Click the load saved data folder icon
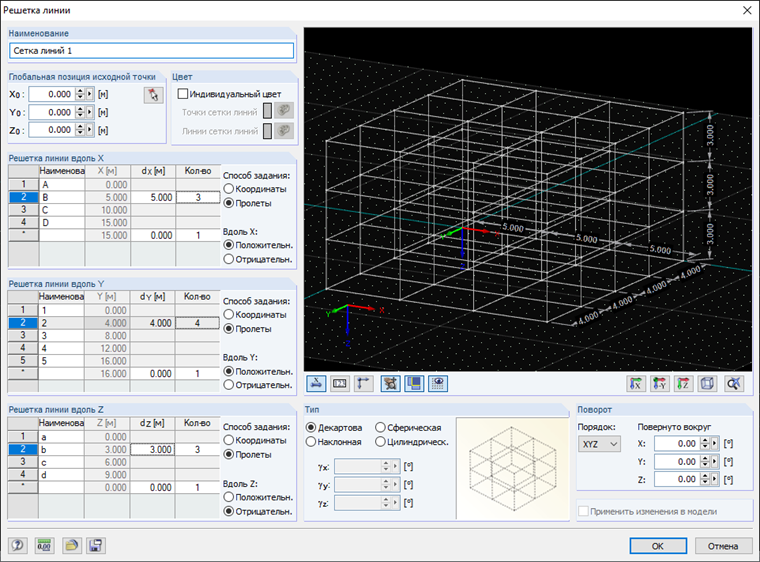This screenshot has height=562, width=760. (71, 546)
